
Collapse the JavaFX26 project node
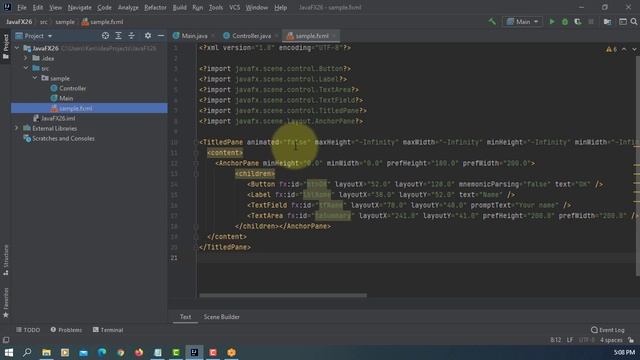(x=17, y=48)
